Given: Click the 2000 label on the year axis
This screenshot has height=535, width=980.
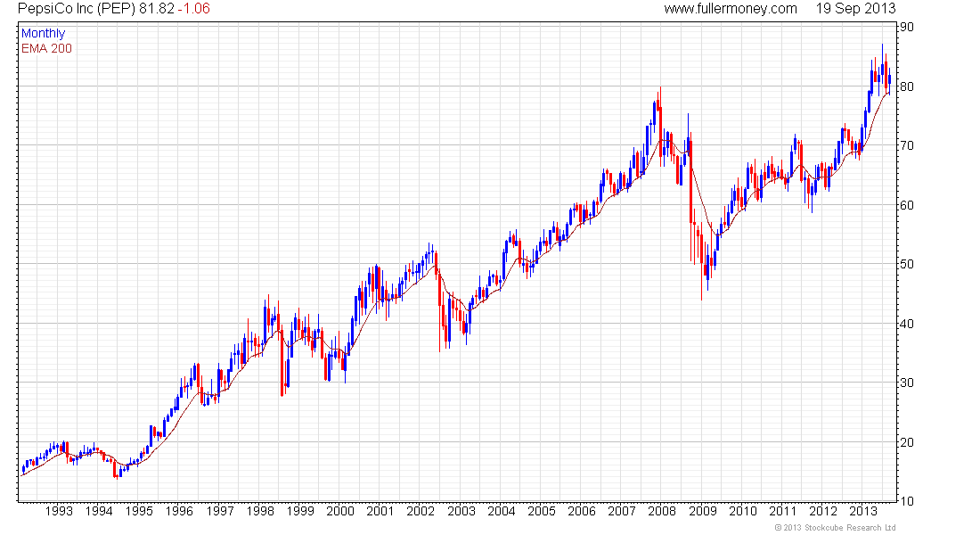Looking at the screenshot, I should (340, 511).
